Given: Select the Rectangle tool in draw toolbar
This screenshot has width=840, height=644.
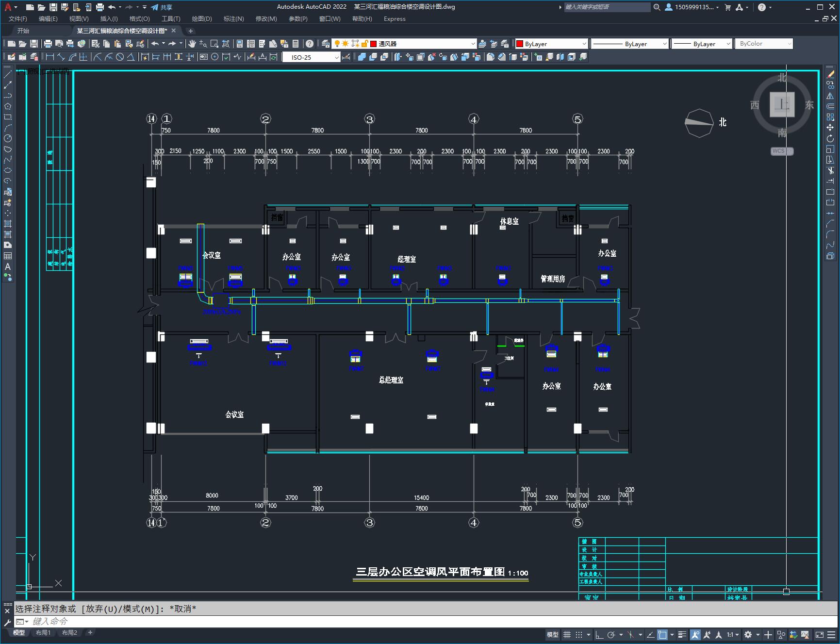Looking at the screenshot, I should pyautogui.click(x=8, y=117).
